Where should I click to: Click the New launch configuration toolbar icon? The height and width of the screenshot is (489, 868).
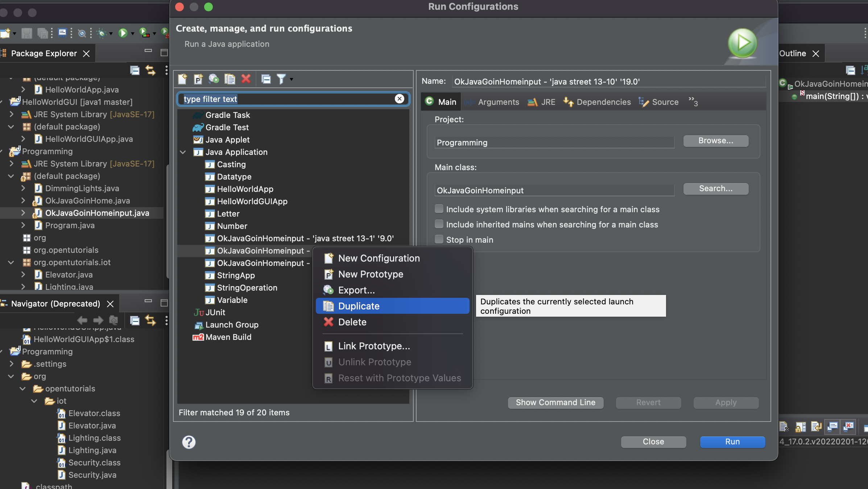pyautogui.click(x=182, y=79)
